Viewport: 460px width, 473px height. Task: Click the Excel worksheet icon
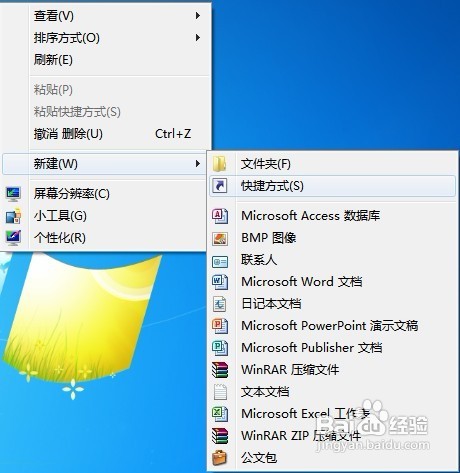point(220,414)
